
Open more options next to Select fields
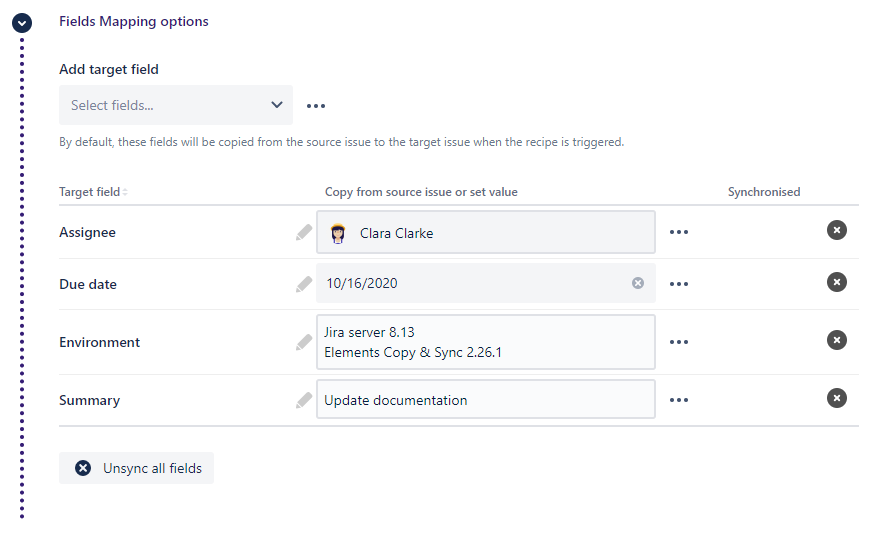316,106
